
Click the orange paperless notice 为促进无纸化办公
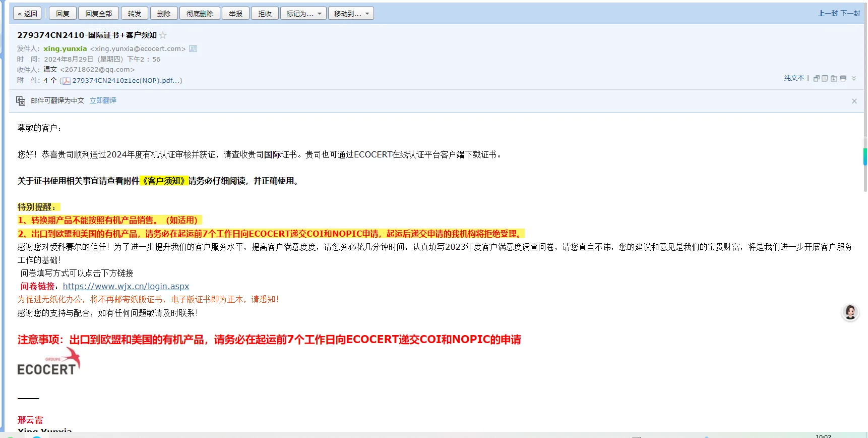pyautogui.click(x=148, y=299)
